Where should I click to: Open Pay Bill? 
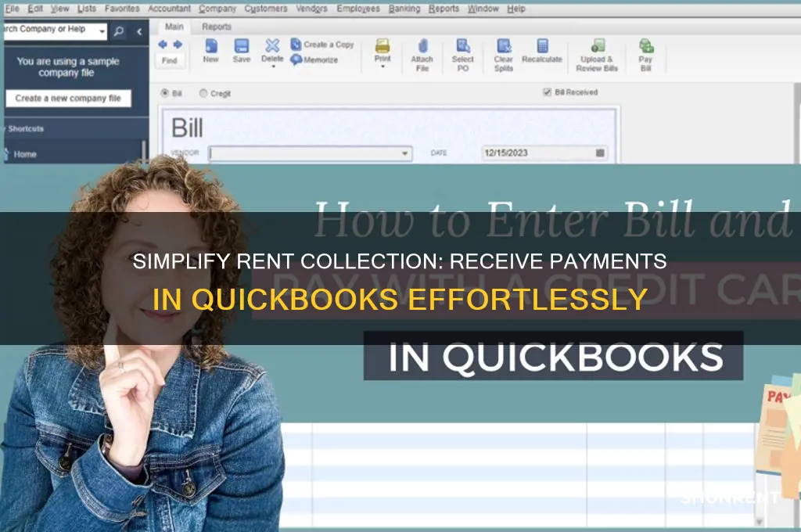645,55
